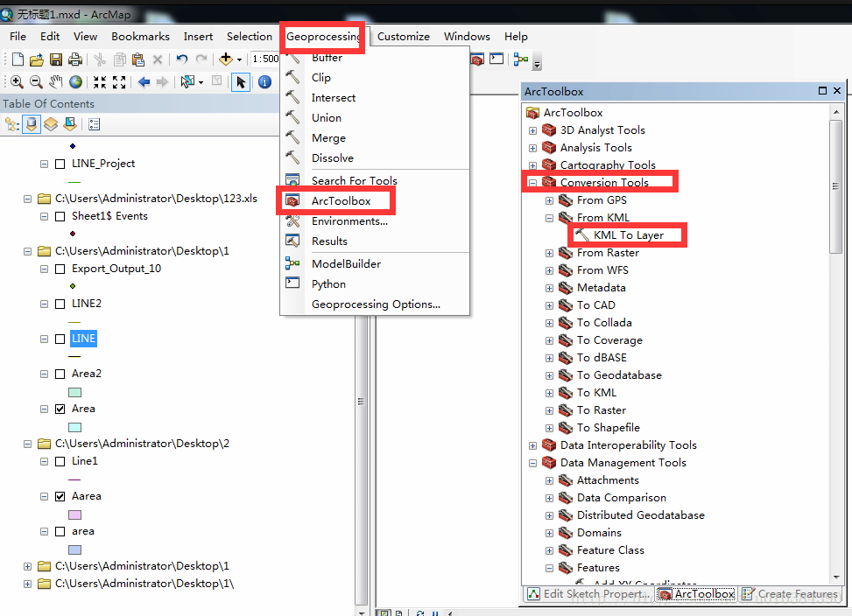Collapse the From KML toolset
Image resolution: width=852 pixels, height=616 pixels.
click(x=549, y=218)
